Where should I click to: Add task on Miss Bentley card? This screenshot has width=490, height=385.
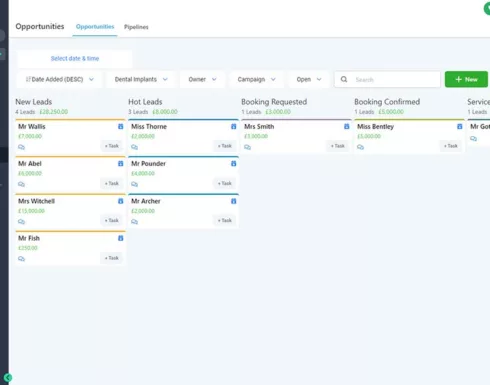(x=450, y=146)
